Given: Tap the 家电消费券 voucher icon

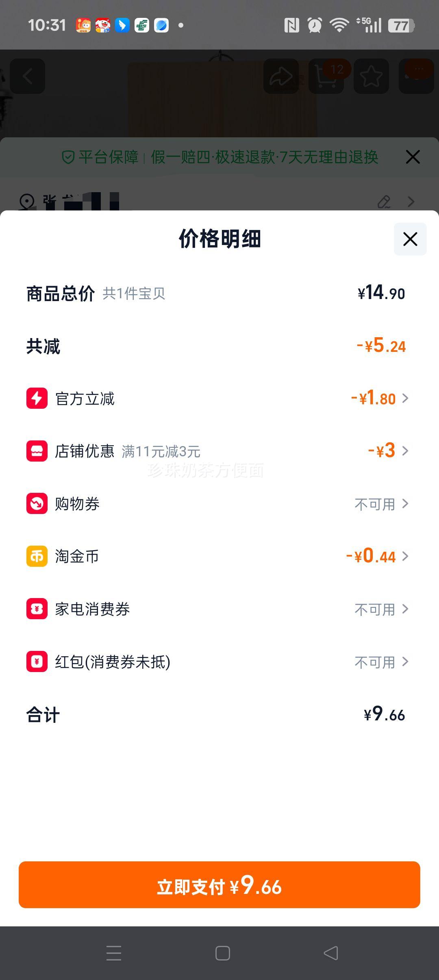Looking at the screenshot, I should 37,609.
